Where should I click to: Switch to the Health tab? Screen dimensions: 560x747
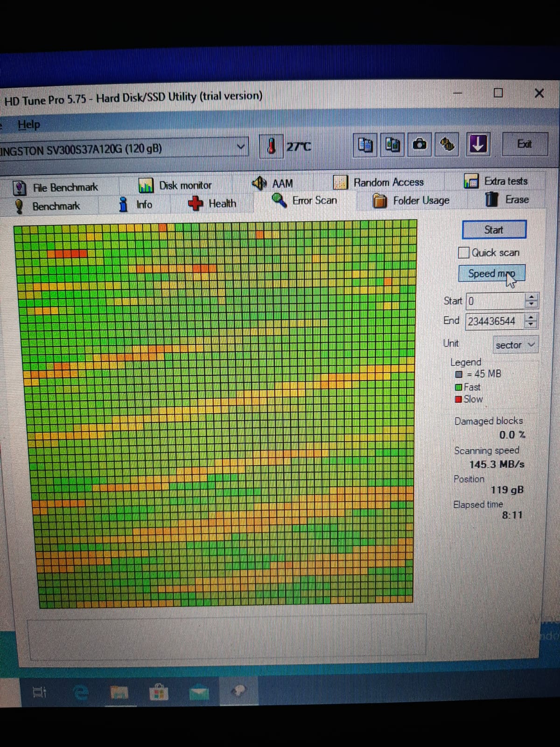pos(222,204)
